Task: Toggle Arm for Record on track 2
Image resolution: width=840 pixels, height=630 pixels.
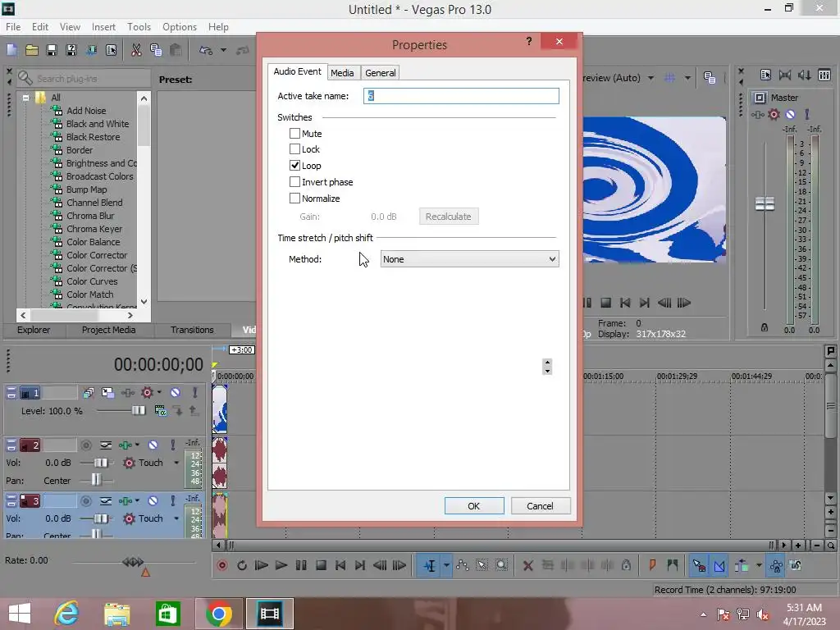Action: 85,445
